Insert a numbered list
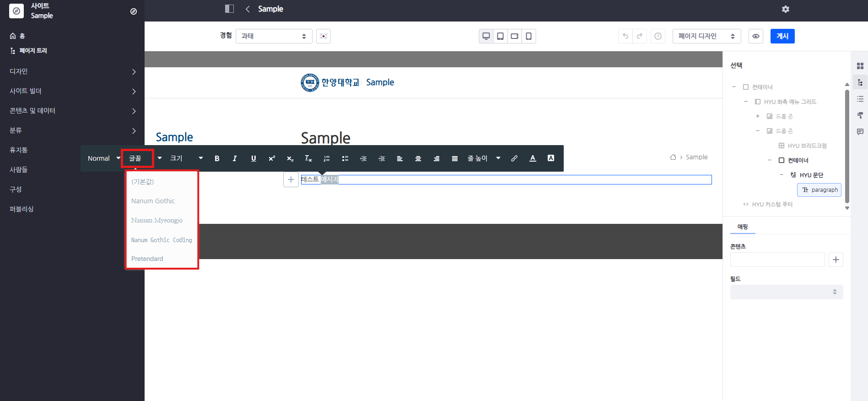The image size is (868, 401). (327, 158)
